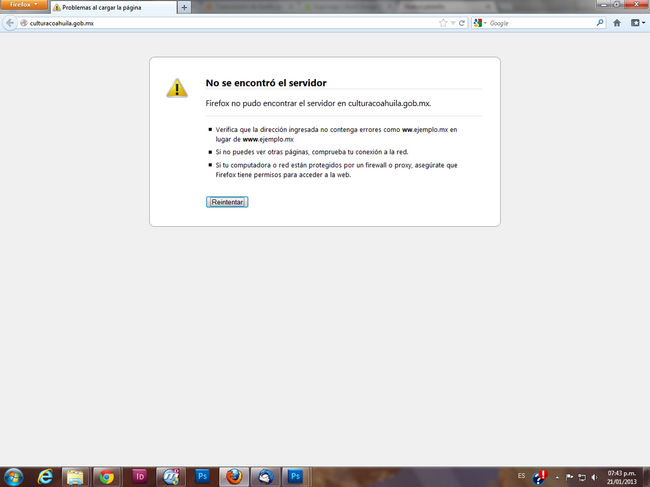Open the orange Firefox menu button

(22, 5)
